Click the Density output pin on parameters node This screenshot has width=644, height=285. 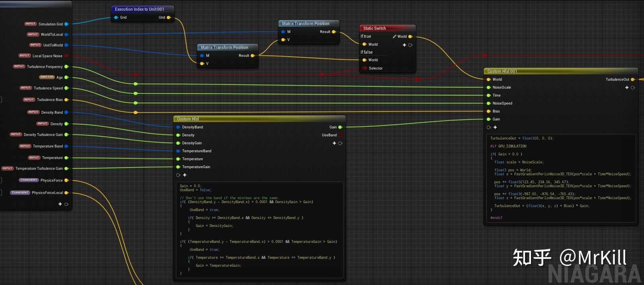tap(66, 124)
